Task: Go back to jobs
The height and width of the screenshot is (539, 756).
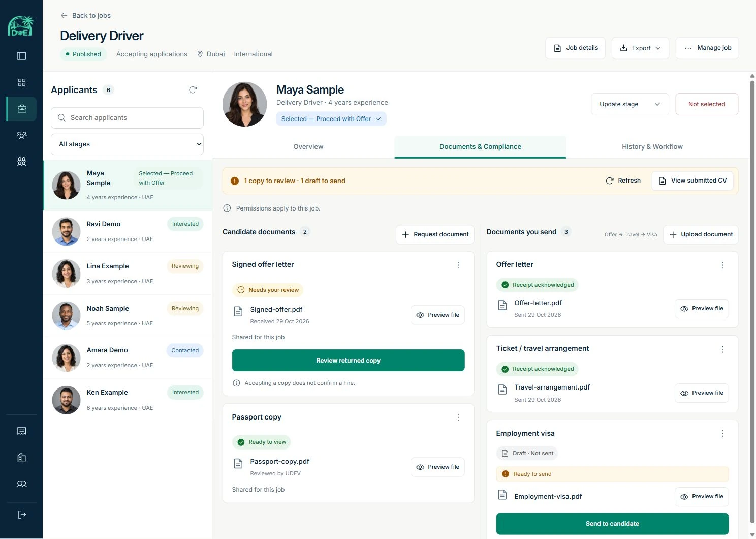Action: click(x=85, y=16)
